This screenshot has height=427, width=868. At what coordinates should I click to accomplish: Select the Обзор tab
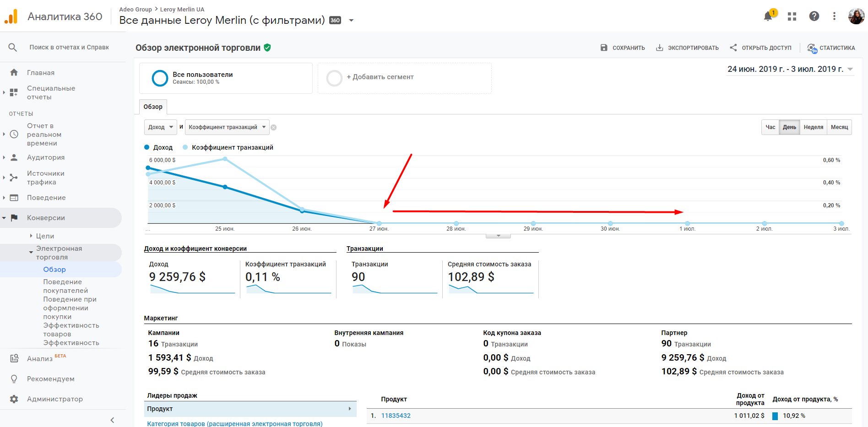(153, 107)
